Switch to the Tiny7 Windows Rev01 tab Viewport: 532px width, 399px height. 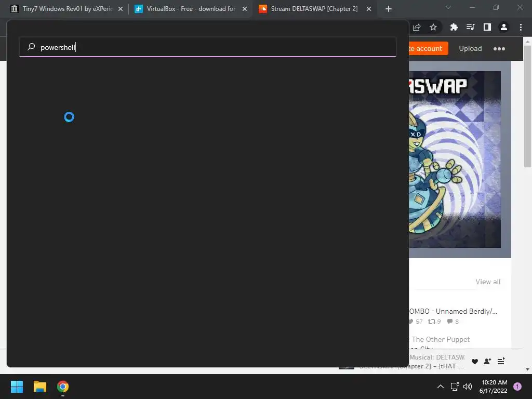coord(67,9)
